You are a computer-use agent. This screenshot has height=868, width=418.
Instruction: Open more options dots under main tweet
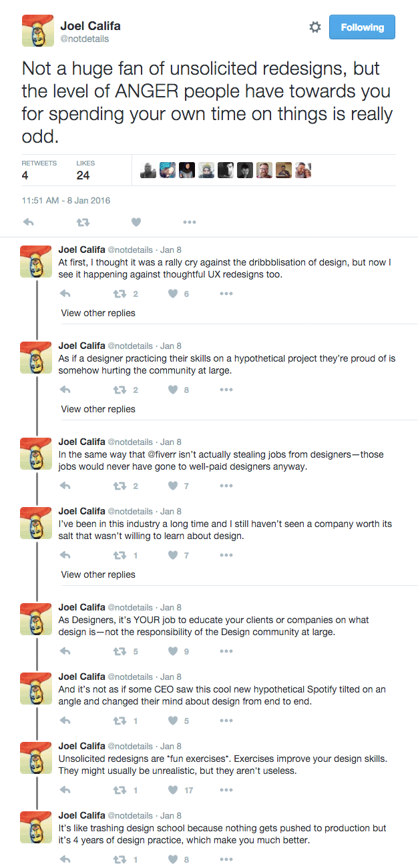coord(190,222)
